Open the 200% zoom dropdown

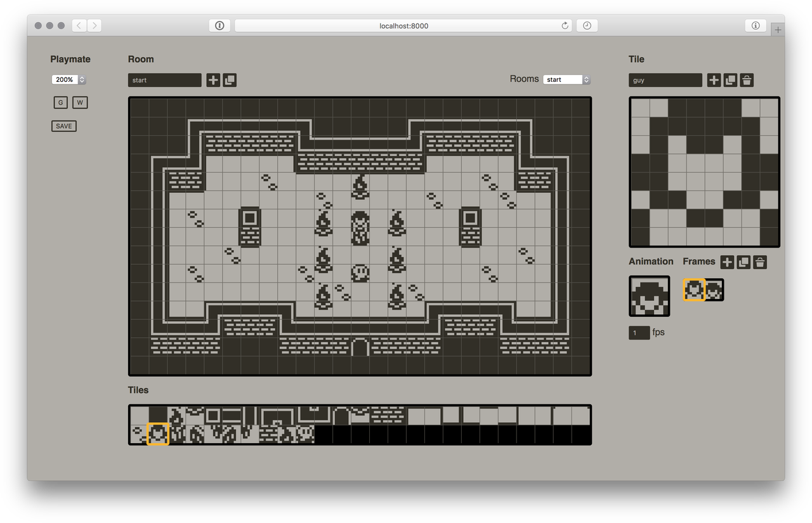[x=69, y=79]
